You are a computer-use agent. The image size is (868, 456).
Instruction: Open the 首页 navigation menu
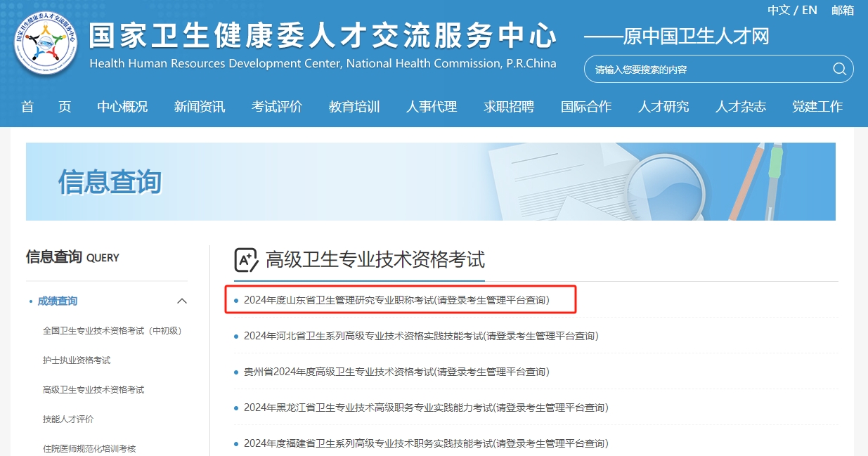pyautogui.click(x=46, y=107)
